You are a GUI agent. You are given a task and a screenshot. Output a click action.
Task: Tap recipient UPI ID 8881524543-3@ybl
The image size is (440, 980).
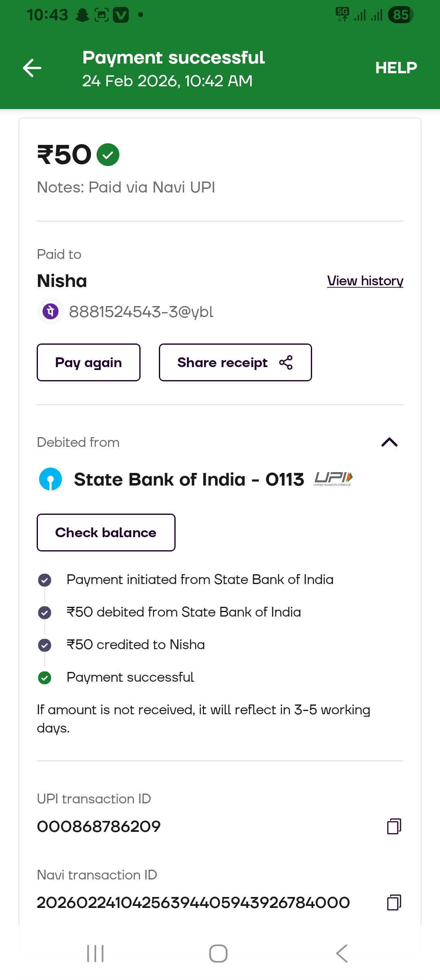[141, 312]
